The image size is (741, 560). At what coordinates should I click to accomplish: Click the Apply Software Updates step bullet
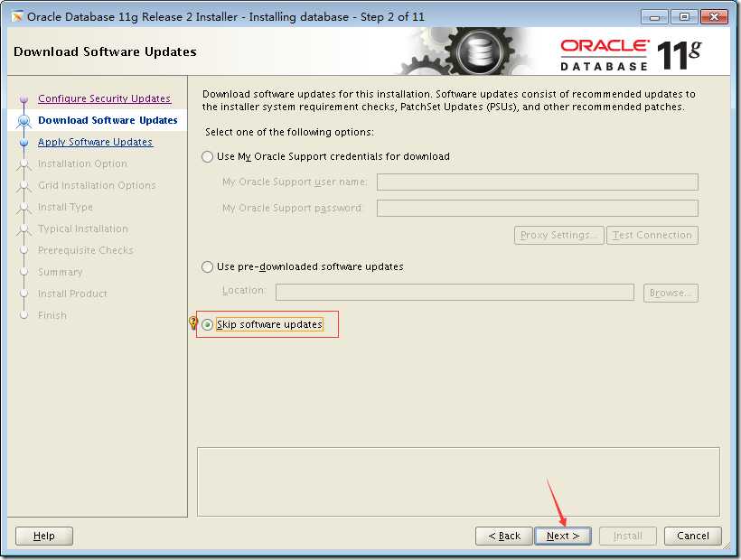[x=23, y=142]
